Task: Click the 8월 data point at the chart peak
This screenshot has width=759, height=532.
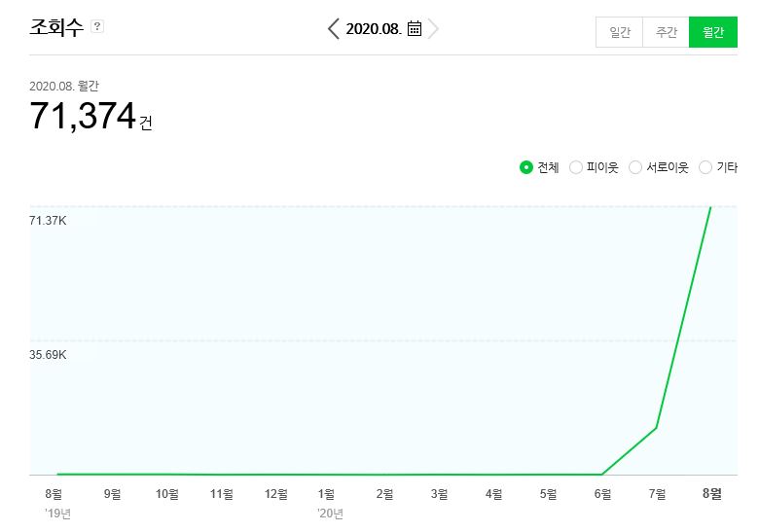Action: click(x=711, y=207)
